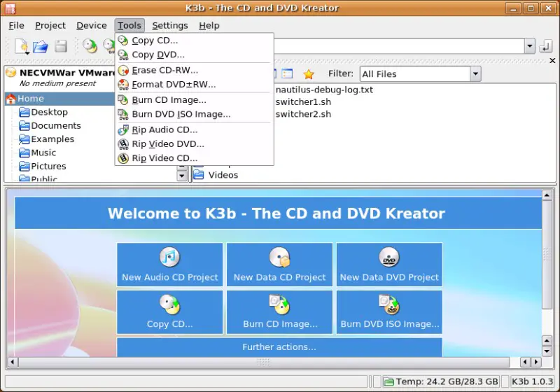Click the vertical scrollbar thumb of welcome panel
The image size is (560, 392).
(547, 255)
